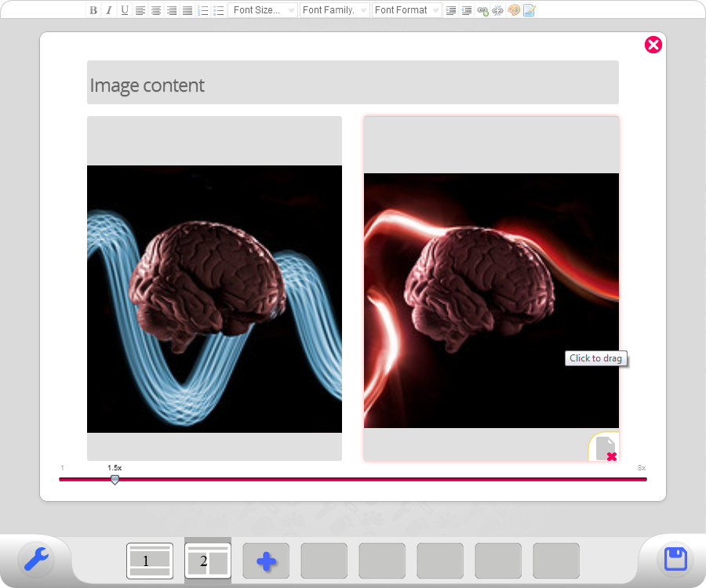
Task: Select slide 2 layout tab
Action: pos(208,561)
